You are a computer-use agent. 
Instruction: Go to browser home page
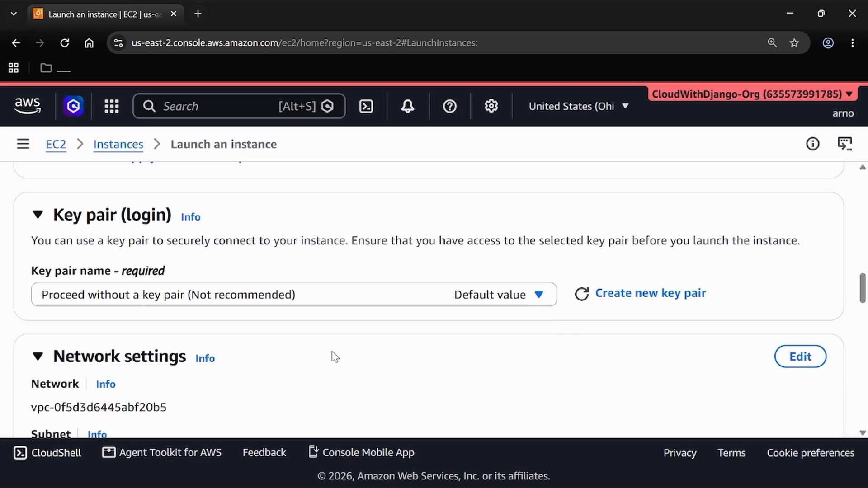89,43
